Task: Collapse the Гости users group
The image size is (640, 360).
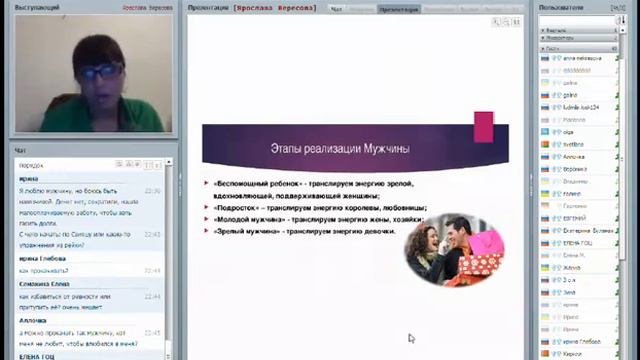Action: click(x=579, y=49)
